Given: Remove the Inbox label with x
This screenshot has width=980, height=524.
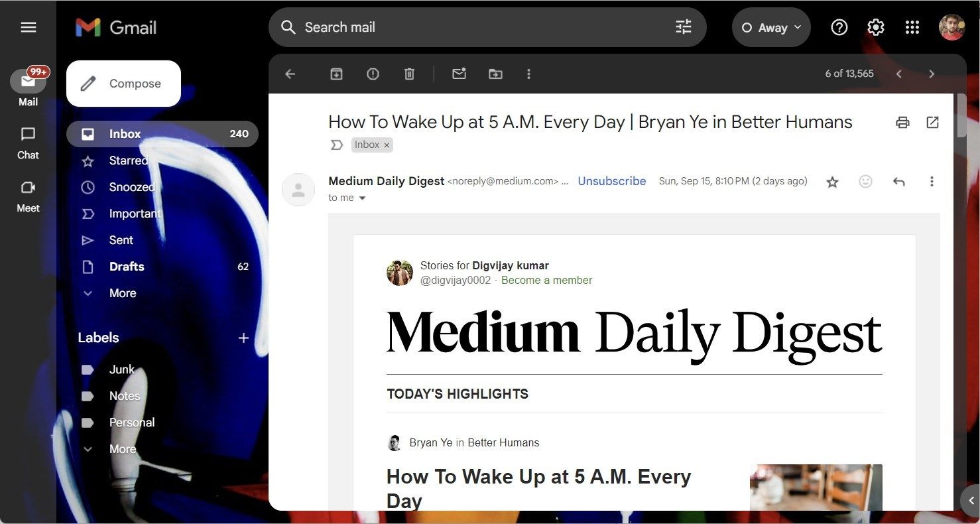Looking at the screenshot, I should coord(387,145).
